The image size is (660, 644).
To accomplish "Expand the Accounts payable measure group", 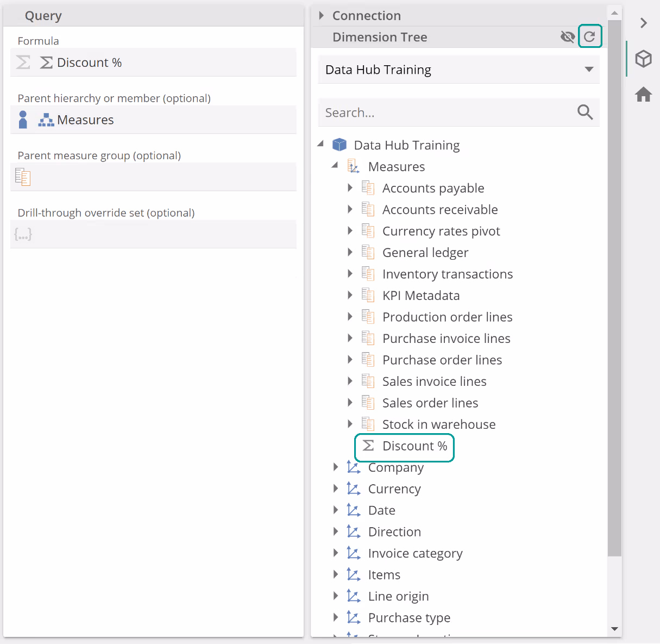I will [350, 188].
